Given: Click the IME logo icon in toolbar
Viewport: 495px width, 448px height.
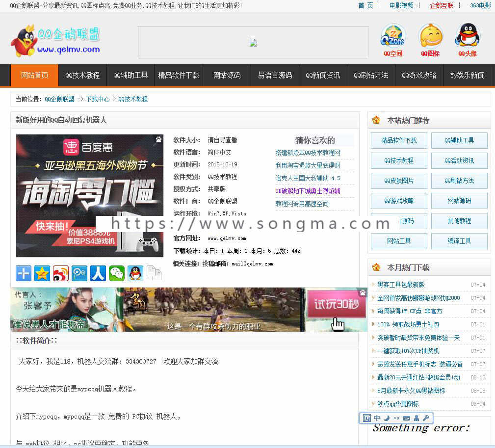Looking at the screenshot, I should 366,419.
